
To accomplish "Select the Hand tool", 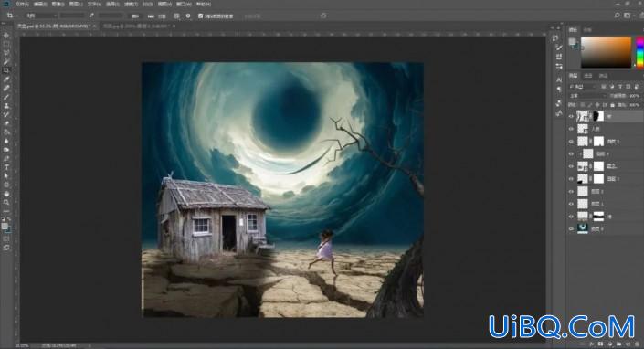I will click(6, 194).
